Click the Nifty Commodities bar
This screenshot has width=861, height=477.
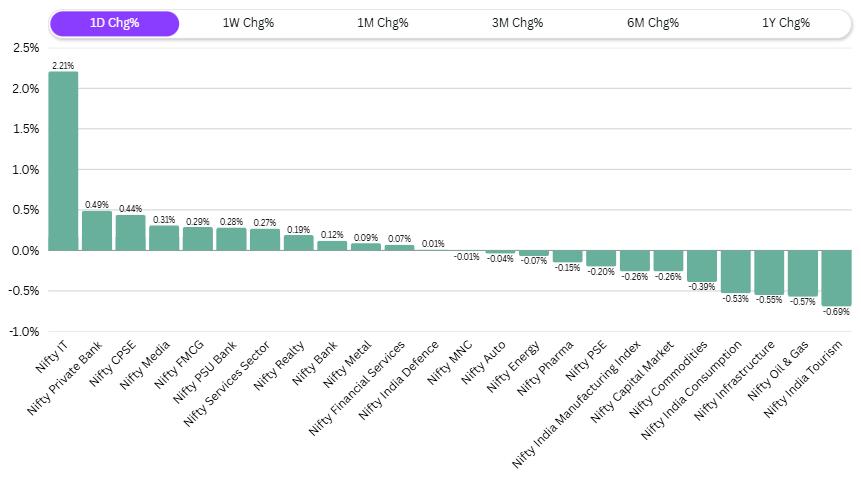[x=701, y=266]
